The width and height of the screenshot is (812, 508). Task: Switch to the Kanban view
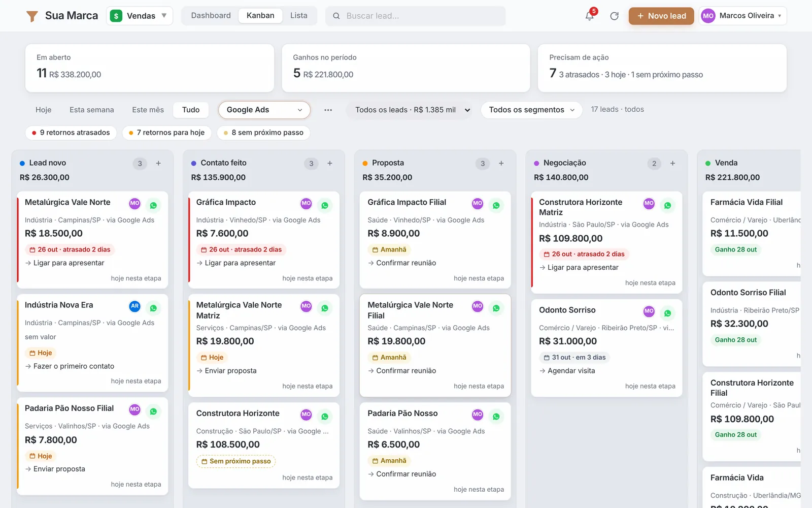[260, 16]
